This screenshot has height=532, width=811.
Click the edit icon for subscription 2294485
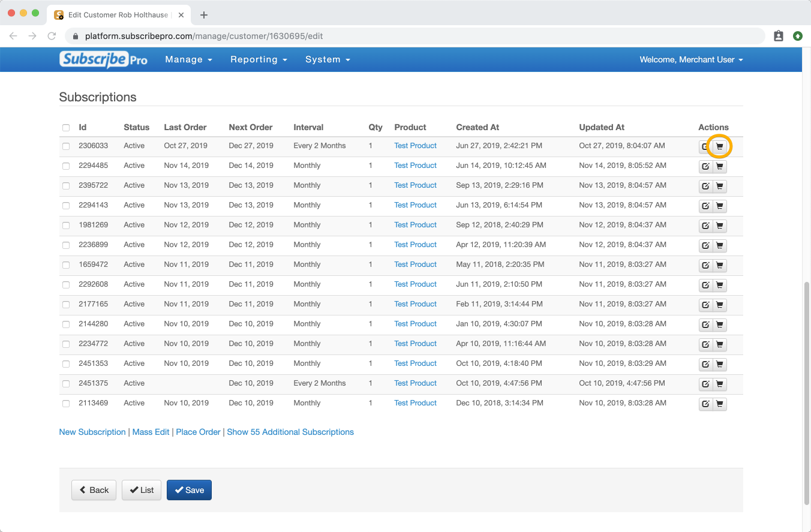pyautogui.click(x=705, y=167)
